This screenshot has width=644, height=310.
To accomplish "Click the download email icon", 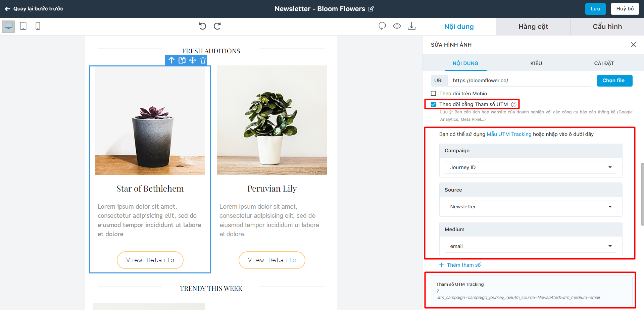I will click(411, 25).
